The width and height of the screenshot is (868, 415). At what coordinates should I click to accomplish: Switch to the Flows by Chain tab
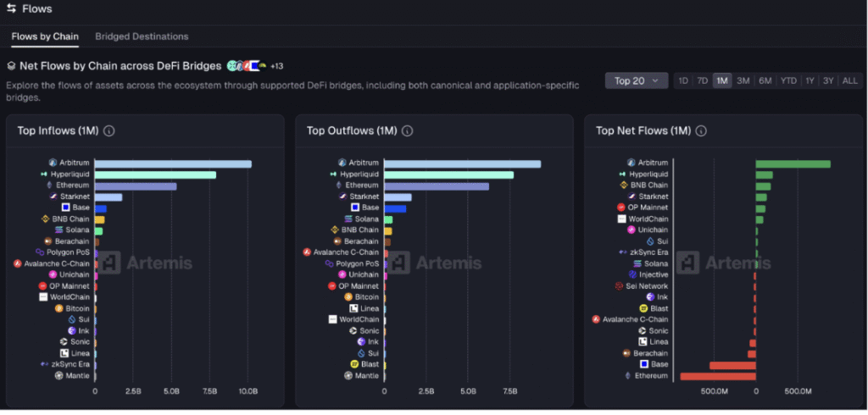[x=45, y=36]
